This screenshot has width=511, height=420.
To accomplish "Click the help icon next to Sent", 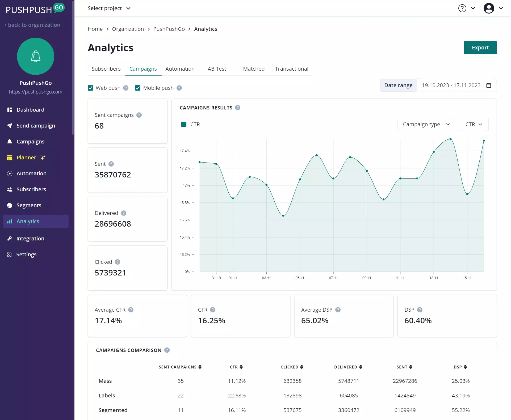I will 111,164.
